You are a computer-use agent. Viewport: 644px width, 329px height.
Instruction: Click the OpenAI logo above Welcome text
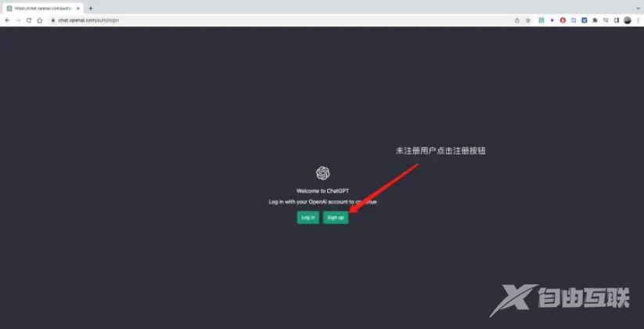(x=323, y=173)
